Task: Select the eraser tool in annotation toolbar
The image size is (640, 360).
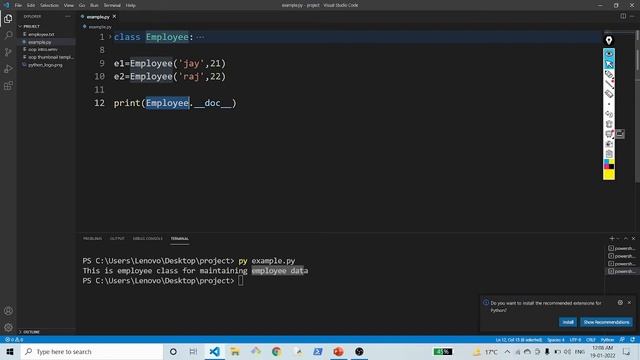Action: point(609,94)
